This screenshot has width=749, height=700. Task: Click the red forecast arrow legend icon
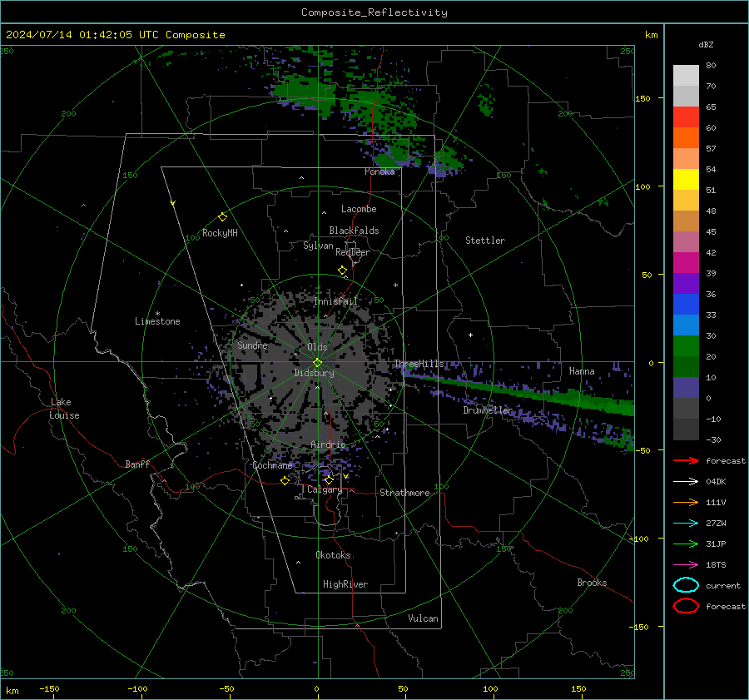[686, 460]
